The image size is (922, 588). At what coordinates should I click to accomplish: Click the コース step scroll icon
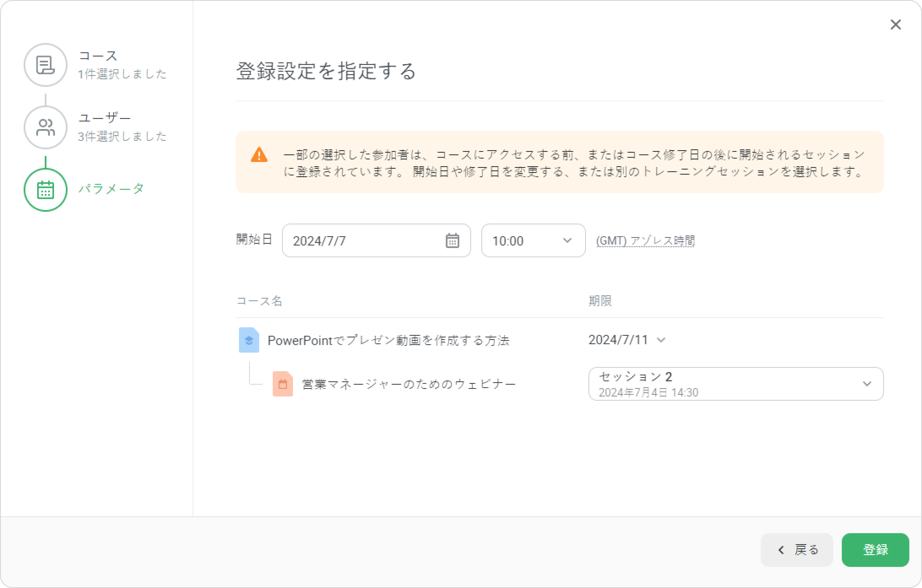45,65
